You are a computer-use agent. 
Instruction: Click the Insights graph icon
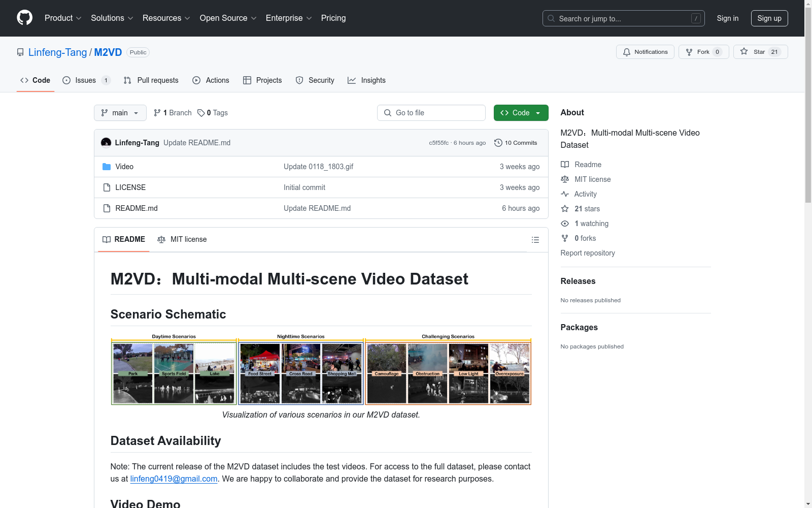pyautogui.click(x=352, y=80)
